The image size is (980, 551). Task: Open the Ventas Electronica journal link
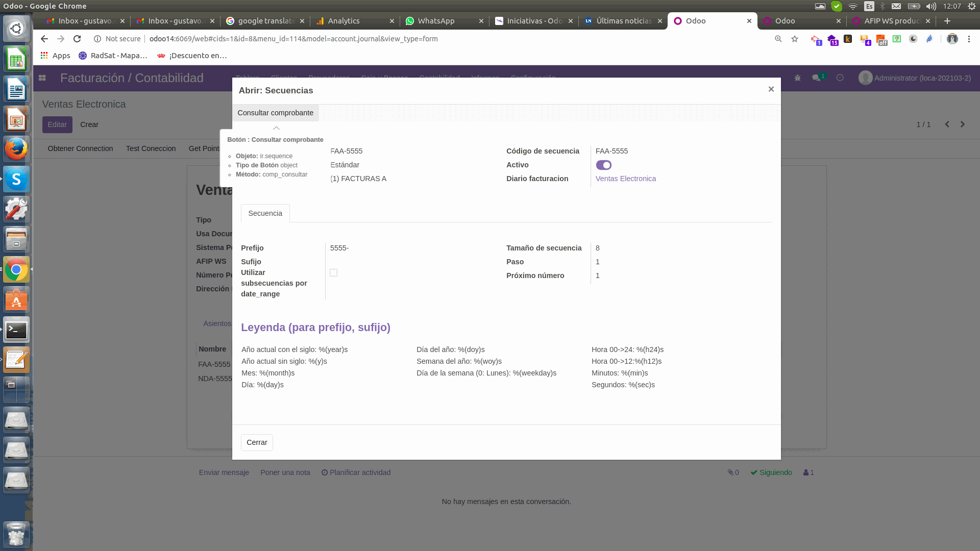point(626,179)
